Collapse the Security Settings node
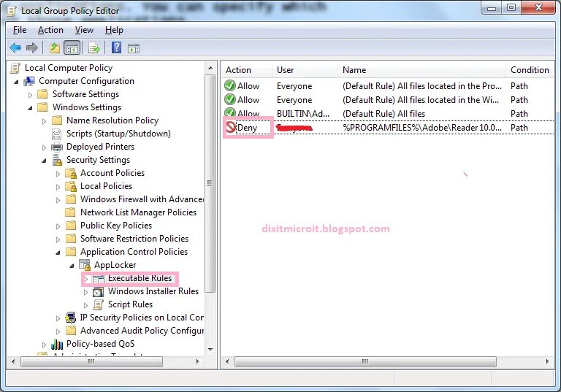Image resolution: width=561 pixels, height=392 pixels. click(44, 161)
